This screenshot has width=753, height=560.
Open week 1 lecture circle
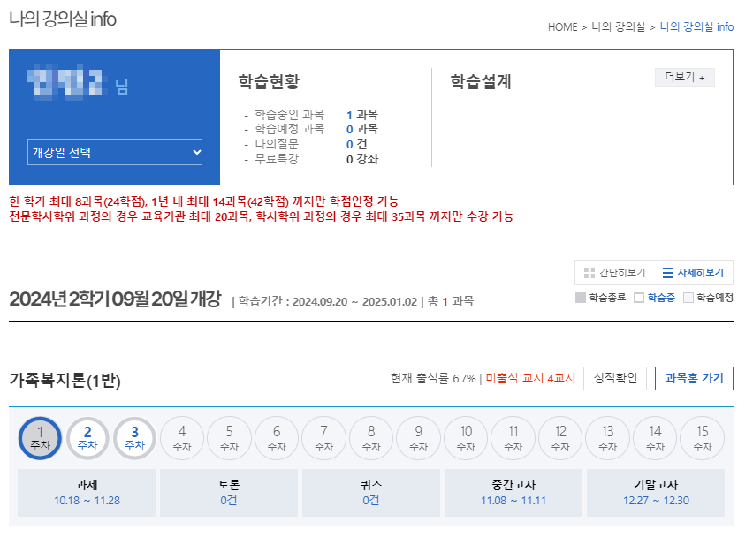[40, 438]
